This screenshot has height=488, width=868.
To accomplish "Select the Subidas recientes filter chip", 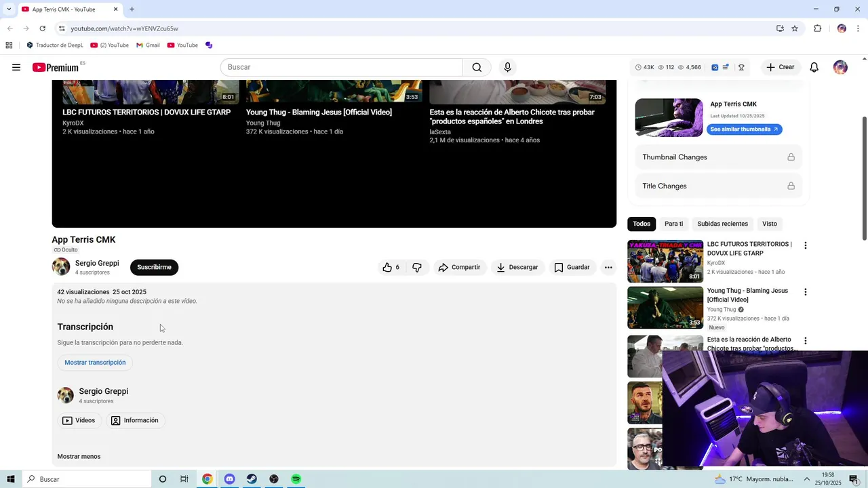I will (x=722, y=224).
